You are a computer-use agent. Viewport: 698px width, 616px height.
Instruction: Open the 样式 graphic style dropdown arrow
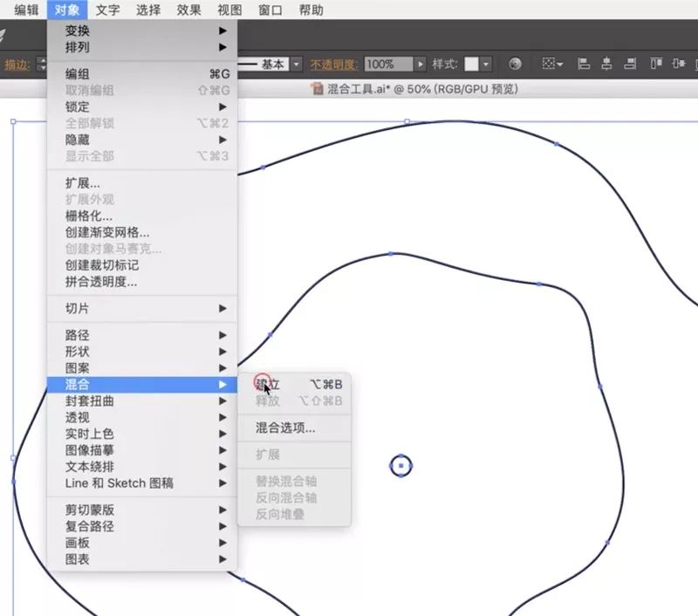click(x=486, y=65)
